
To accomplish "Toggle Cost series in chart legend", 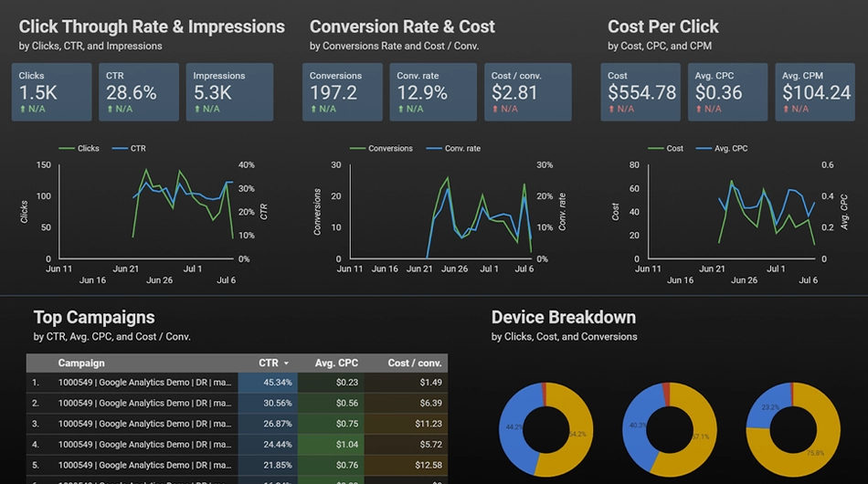I will click(665, 148).
